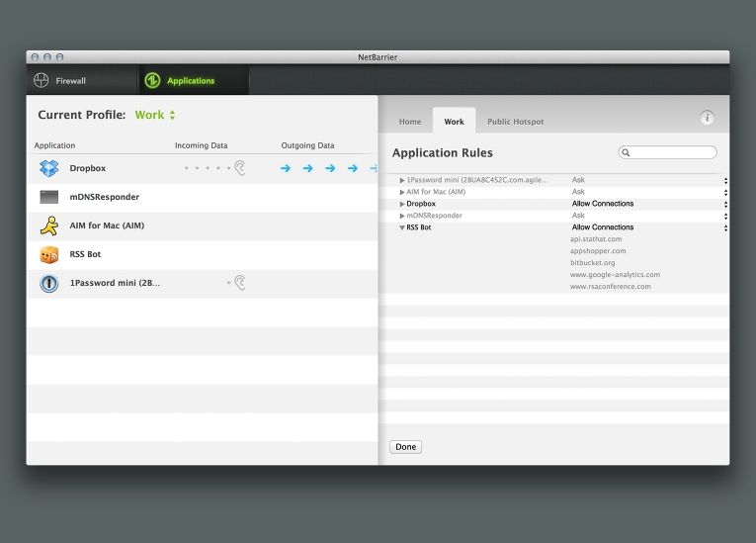The height and width of the screenshot is (543, 756).
Task: Change Dropbox Allow Connections policy stepper
Action: [x=725, y=204]
